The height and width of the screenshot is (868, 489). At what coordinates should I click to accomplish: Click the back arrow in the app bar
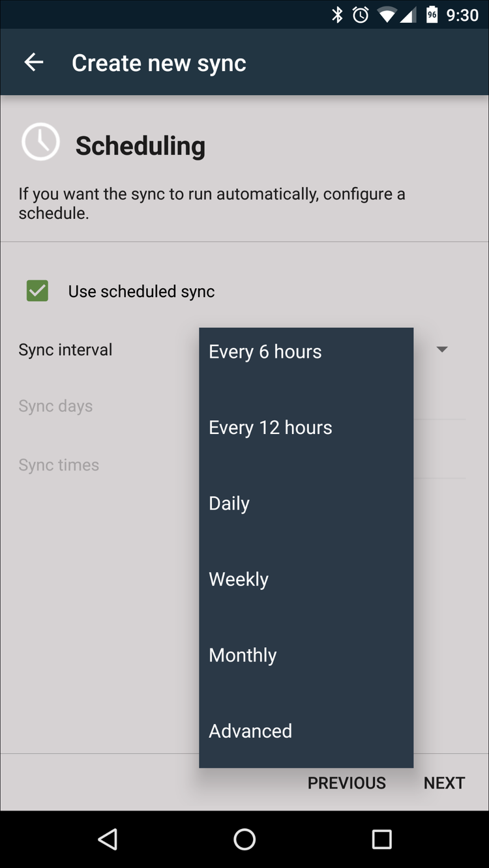coord(33,62)
